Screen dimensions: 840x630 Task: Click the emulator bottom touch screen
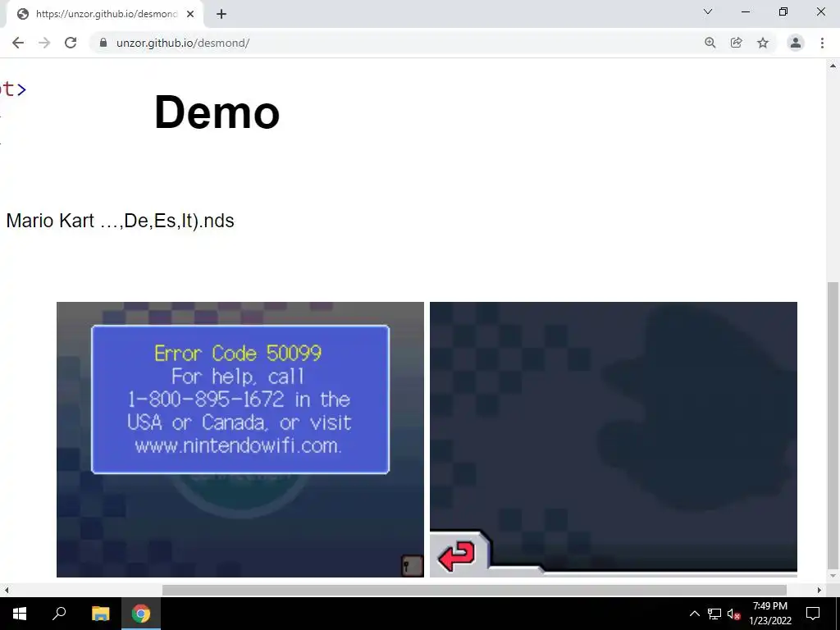(614, 440)
